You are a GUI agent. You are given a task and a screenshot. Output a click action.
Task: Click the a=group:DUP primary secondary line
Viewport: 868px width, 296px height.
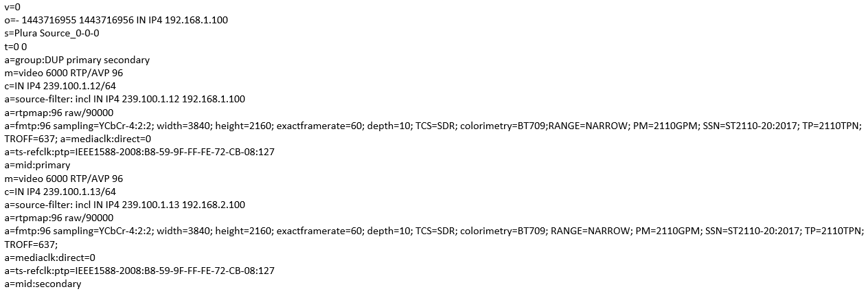(77, 60)
